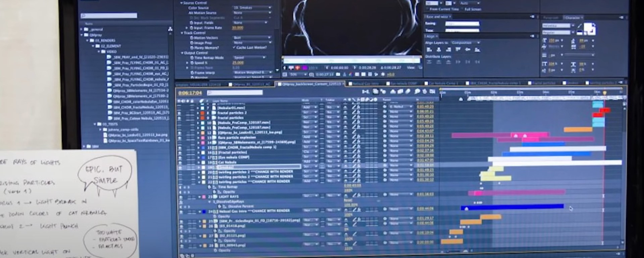The width and height of the screenshot is (644, 258).
Task: Click the stopwatch beside Speed % property
Action: tap(192, 63)
